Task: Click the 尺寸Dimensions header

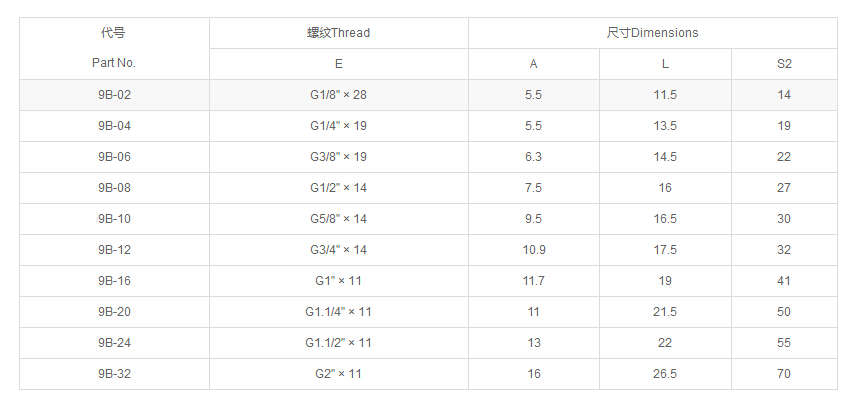Action: 652,33
